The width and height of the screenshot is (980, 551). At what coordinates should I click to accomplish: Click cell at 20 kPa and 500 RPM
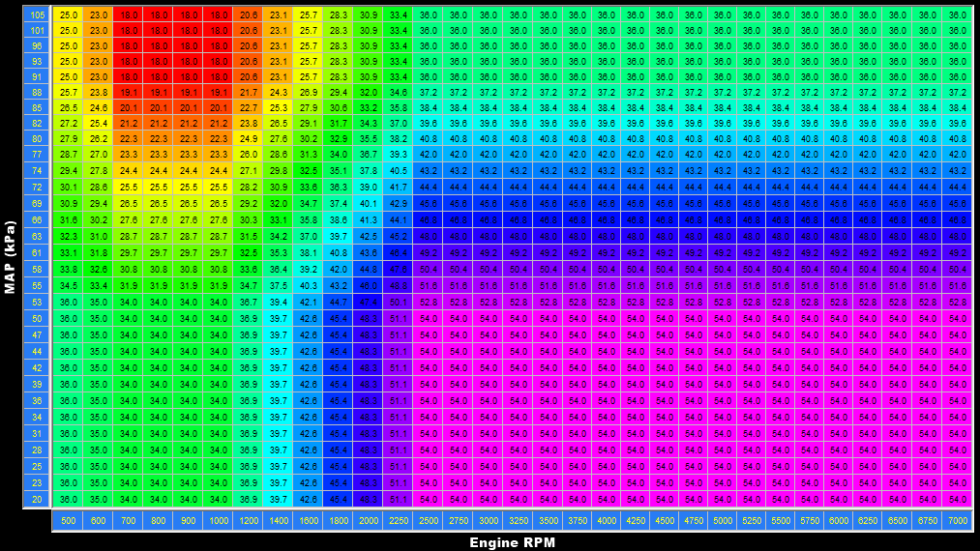[68, 499]
